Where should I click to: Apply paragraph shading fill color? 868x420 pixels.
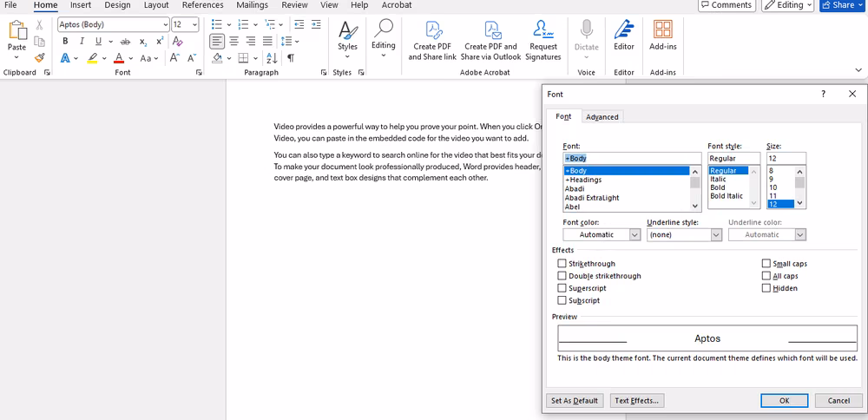[x=218, y=58]
